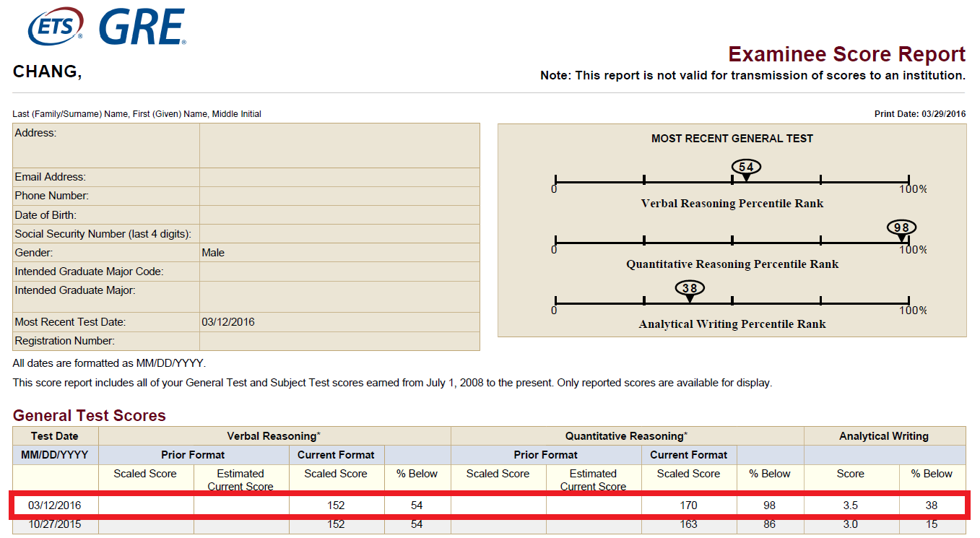Viewport: 980px width, 538px height.
Task: Click the "Examinee Score Report" title
Action: pos(846,54)
